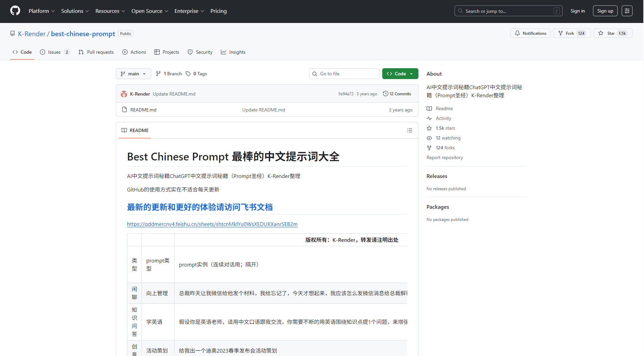
Task: Click the eye icon next to 12 watching
Action: (429, 138)
